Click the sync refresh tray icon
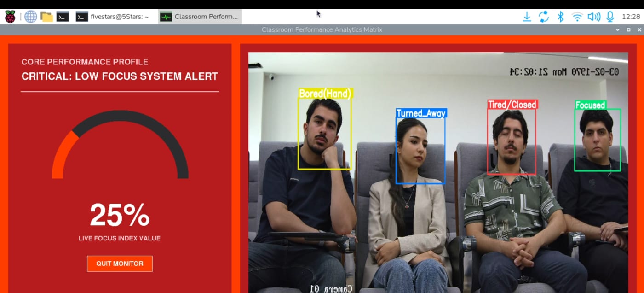This screenshot has width=644, height=293. point(544,17)
